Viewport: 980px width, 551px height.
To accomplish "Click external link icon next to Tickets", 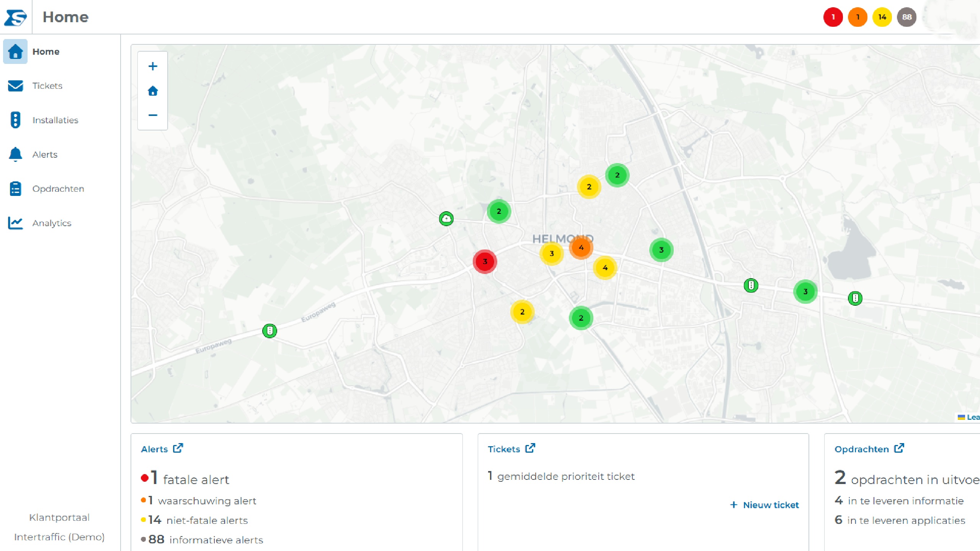I will (x=530, y=448).
